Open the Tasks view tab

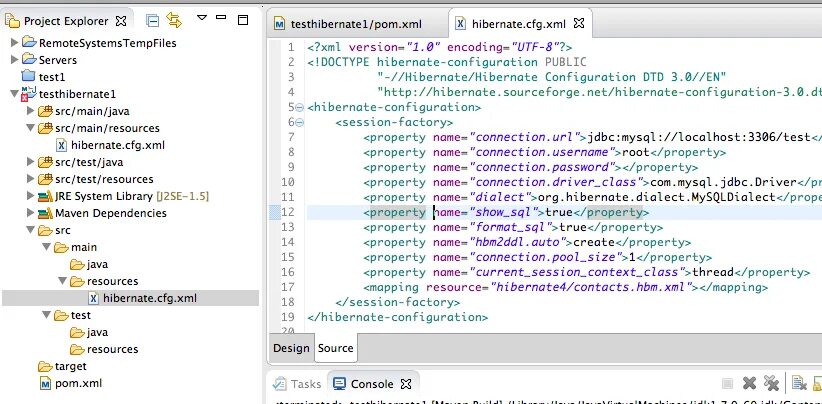(x=297, y=384)
